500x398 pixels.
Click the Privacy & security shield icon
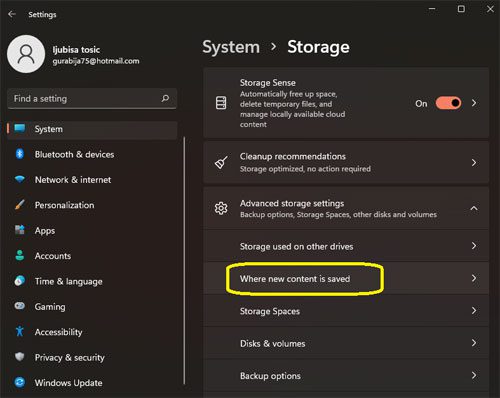click(x=20, y=357)
